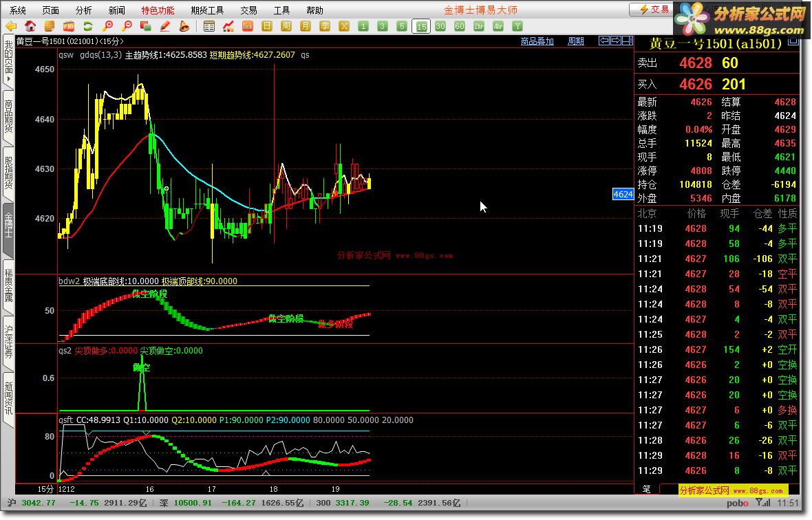Expand the 我的页面 sidebar dropdown arrow

click(x=8, y=78)
